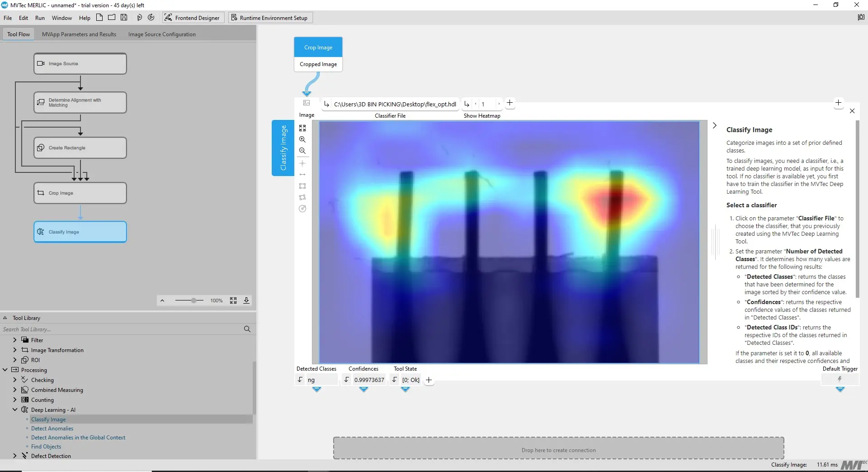This screenshot has width=868, height=472.
Task: Open the Edit menu
Action: point(24,18)
